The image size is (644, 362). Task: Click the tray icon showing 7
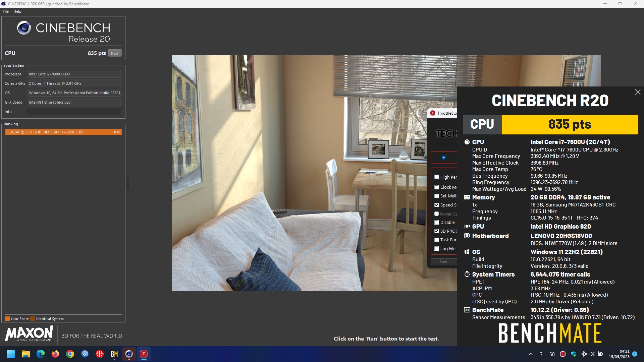tap(541, 354)
